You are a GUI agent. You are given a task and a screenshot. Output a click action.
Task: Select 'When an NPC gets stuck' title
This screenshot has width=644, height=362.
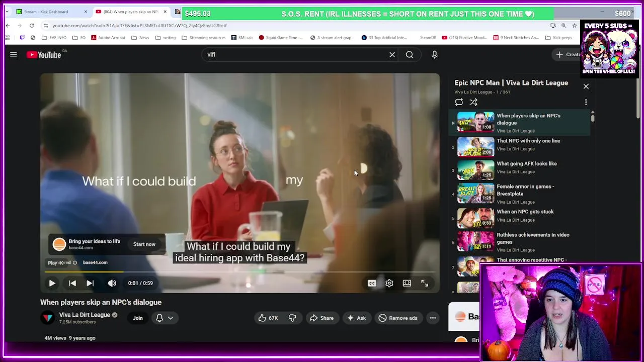[525, 212]
